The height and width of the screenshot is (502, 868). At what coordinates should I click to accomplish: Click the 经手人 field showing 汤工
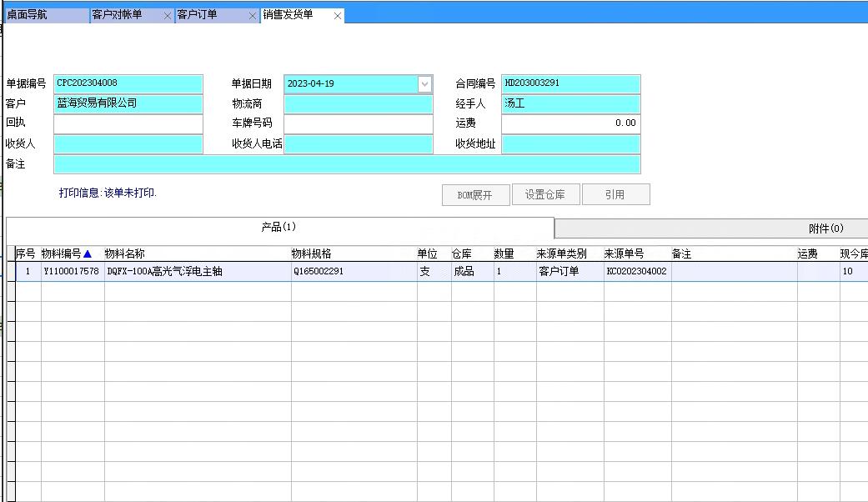pyautogui.click(x=571, y=103)
